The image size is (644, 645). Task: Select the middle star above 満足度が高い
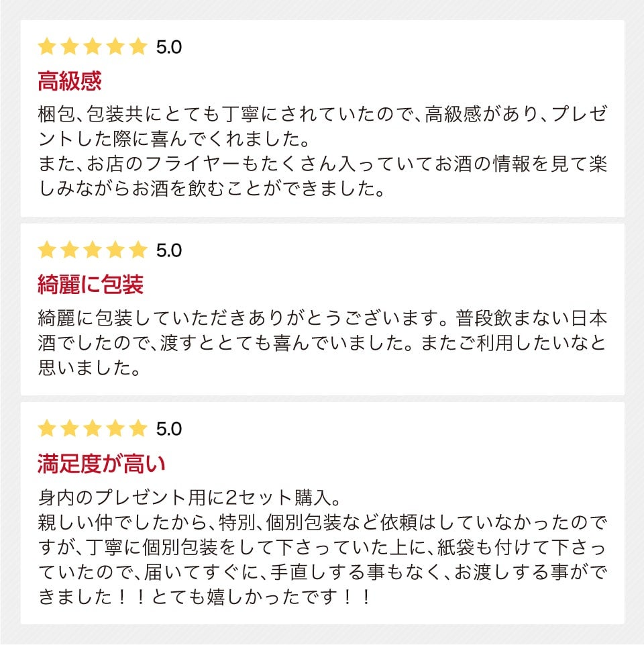pyautogui.click(x=93, y=428)
